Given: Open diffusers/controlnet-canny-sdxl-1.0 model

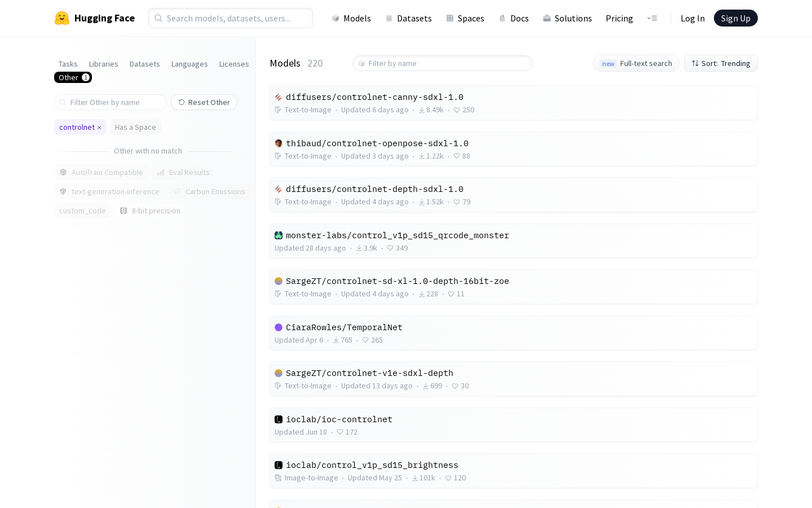Looking at the screenshot, I should 513,103.
